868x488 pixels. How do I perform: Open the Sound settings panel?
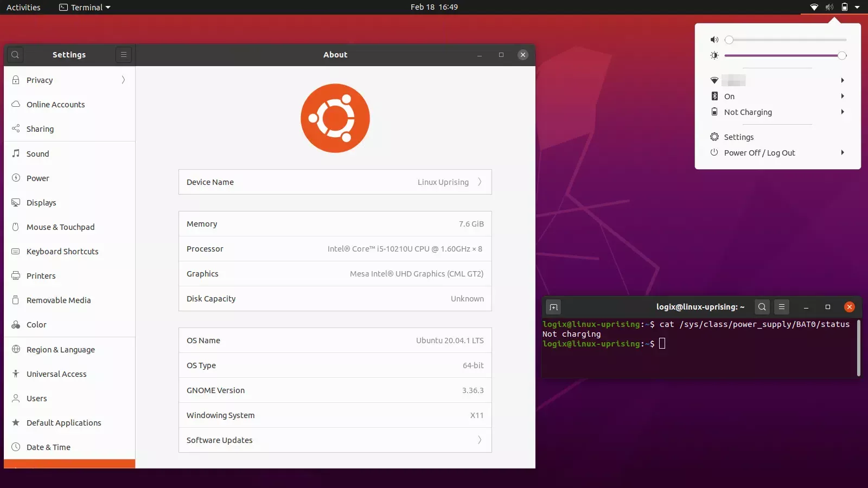pos(69,153)
